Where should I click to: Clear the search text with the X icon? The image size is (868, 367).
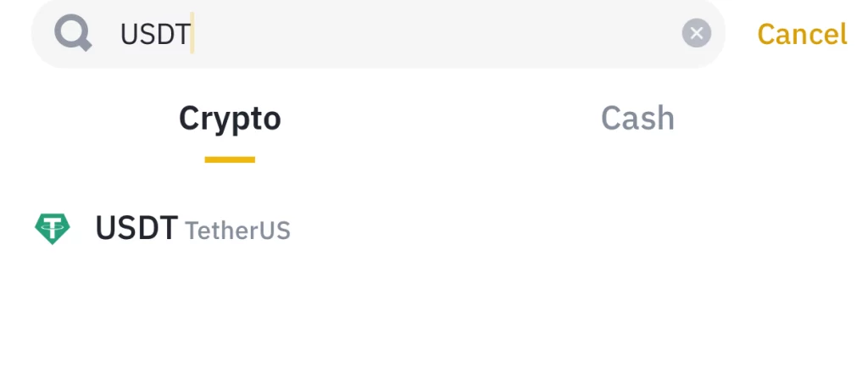697,33
